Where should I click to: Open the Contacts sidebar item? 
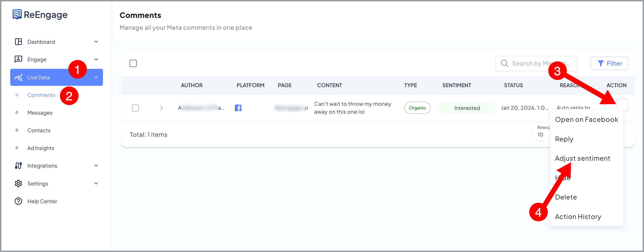39,130
